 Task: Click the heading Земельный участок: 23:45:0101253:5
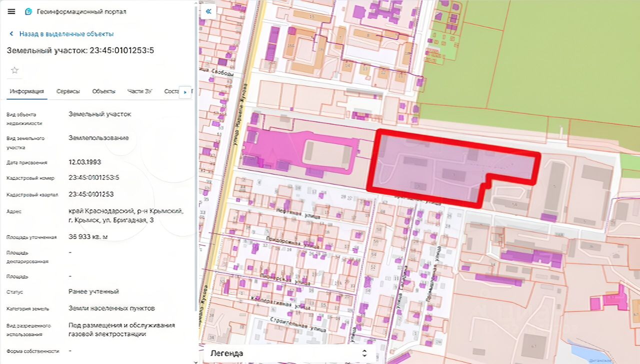click(x=80, y=50)
